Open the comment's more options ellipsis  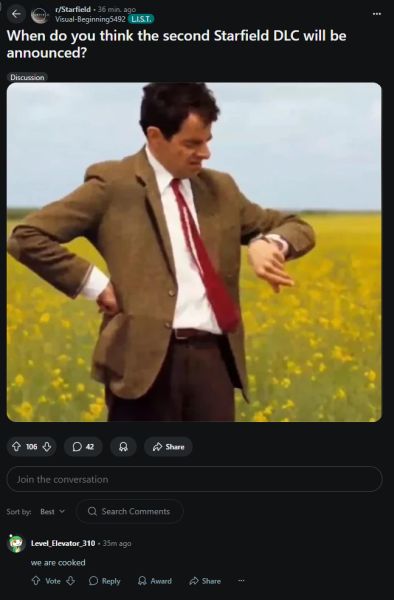[241, 581]
